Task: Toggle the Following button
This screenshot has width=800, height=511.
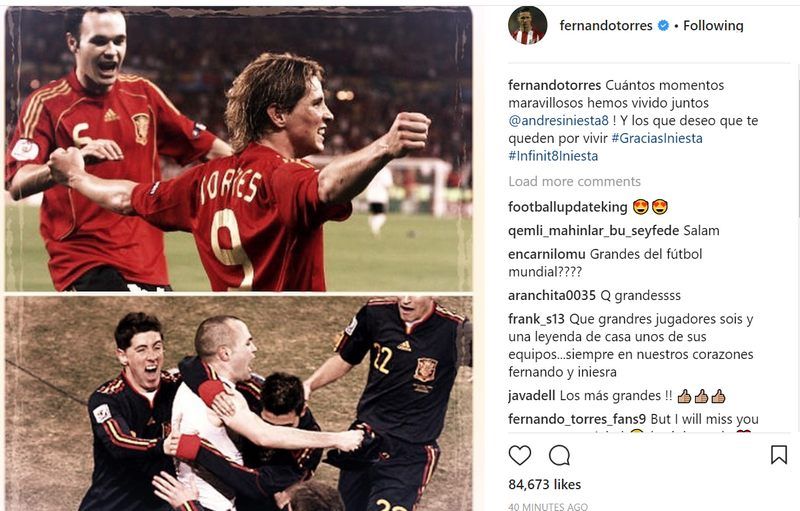Action: click(713, 25)
